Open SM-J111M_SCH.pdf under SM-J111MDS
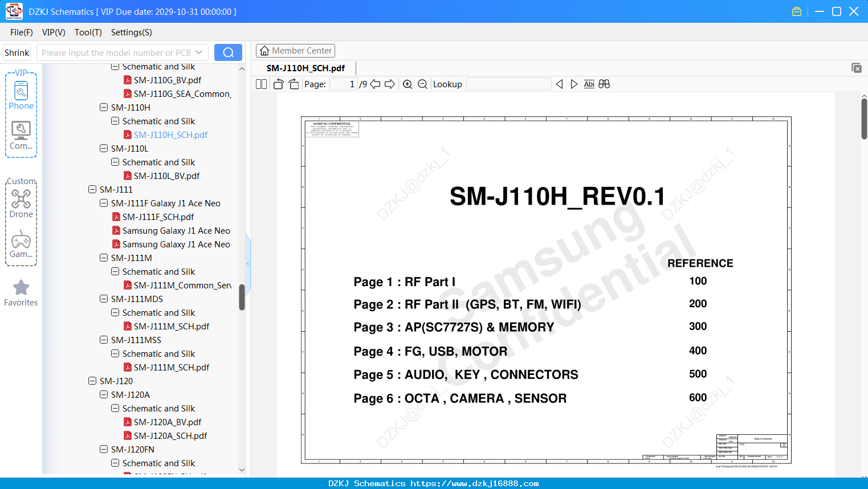 pos(172,327)
